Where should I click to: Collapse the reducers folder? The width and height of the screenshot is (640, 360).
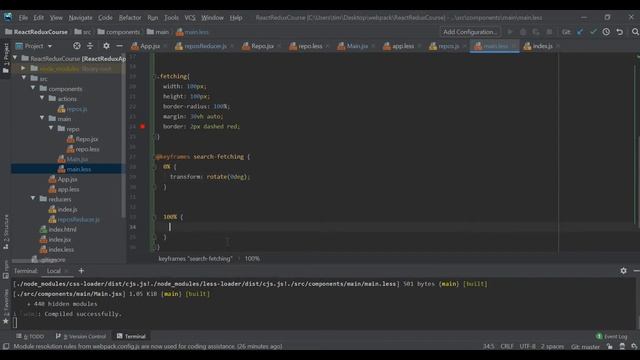(x=33, y=199)
